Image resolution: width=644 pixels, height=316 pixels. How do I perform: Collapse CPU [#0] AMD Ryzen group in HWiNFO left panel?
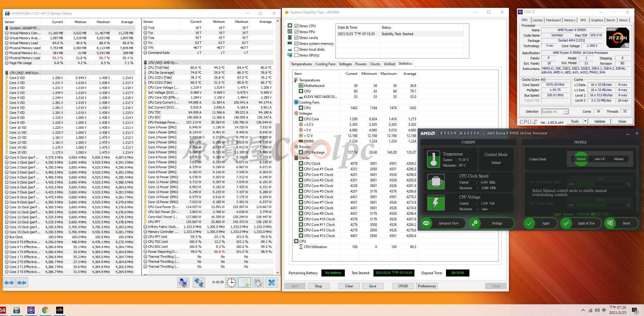click(x=6, y=73)
